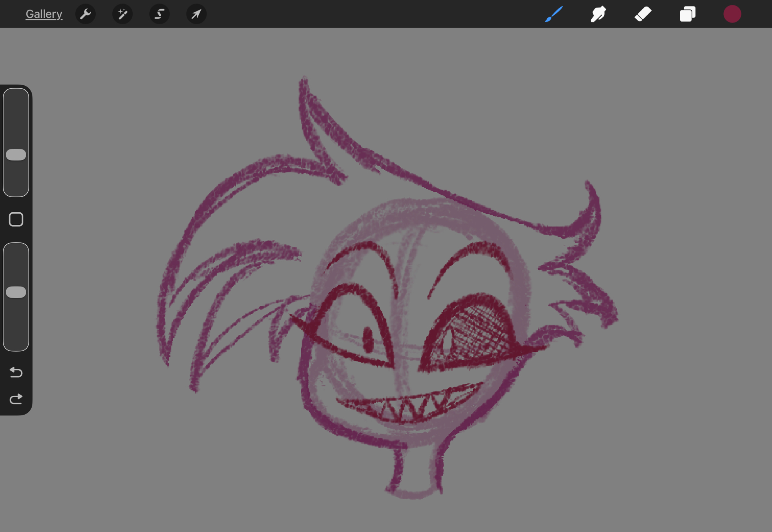Click the brush opacity slider handle

[x=16, y=292]
